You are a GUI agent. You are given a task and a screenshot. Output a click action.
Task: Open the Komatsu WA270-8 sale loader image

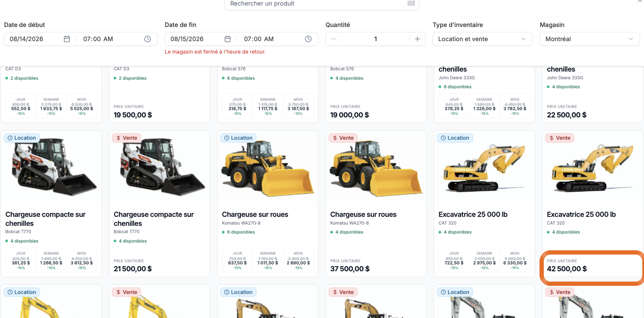(x=376, y=168)
